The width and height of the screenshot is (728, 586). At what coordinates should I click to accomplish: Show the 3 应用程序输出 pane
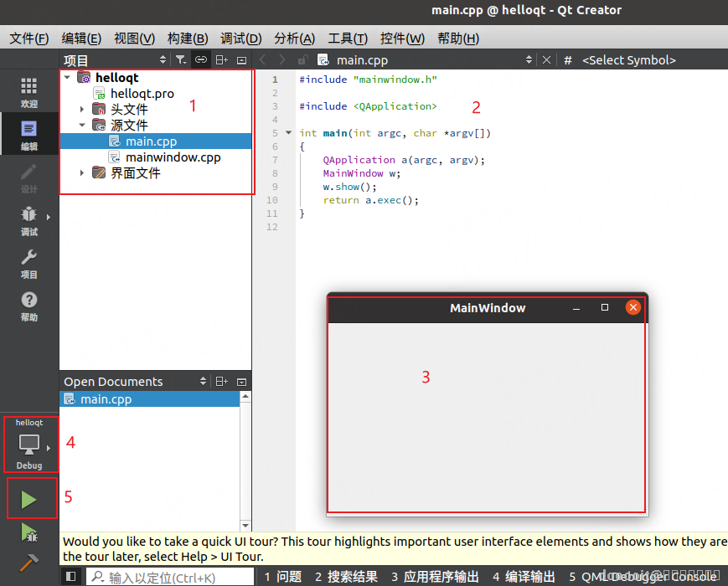(x=435, y=577)
